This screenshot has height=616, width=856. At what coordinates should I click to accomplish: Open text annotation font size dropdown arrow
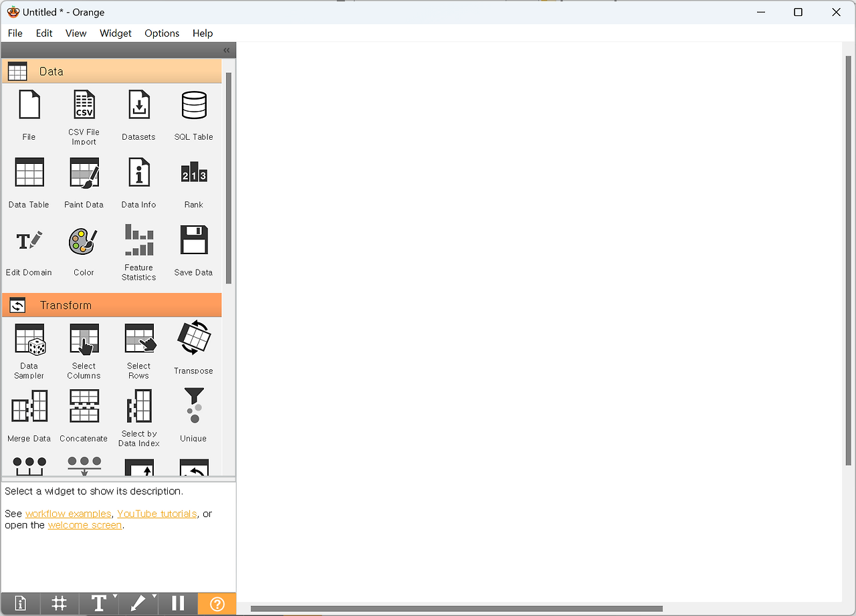click(115, 597)
